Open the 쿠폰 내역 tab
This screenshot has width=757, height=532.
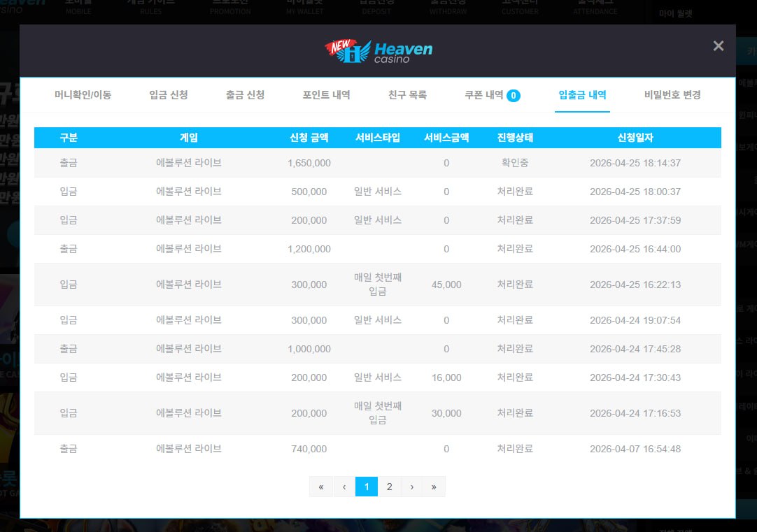pyautogui.click(x=484, y=95)
